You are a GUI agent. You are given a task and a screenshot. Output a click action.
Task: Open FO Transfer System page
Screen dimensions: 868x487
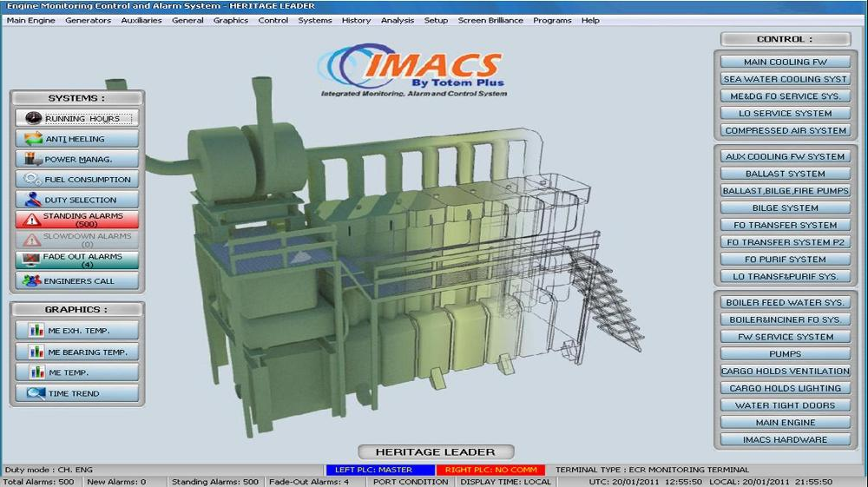[x=785, y=225]
